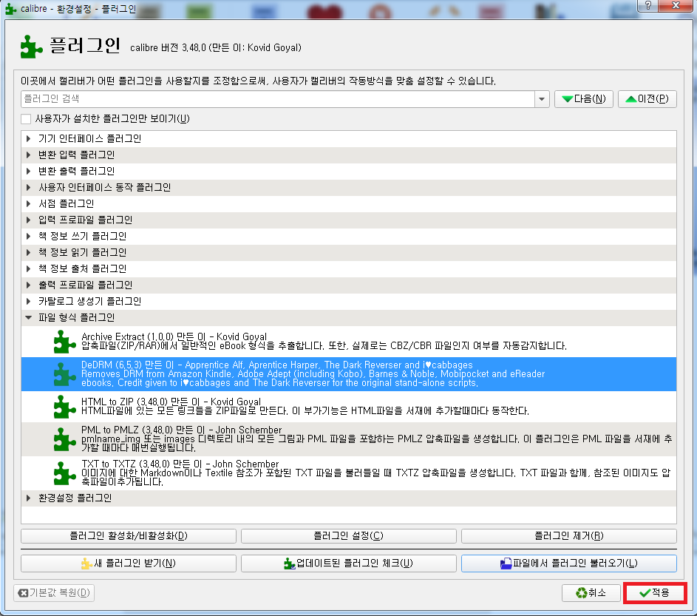697x616 pixels.
Task: Click 기본값 복원(D) restore defaults button
Action: point(54,593)
